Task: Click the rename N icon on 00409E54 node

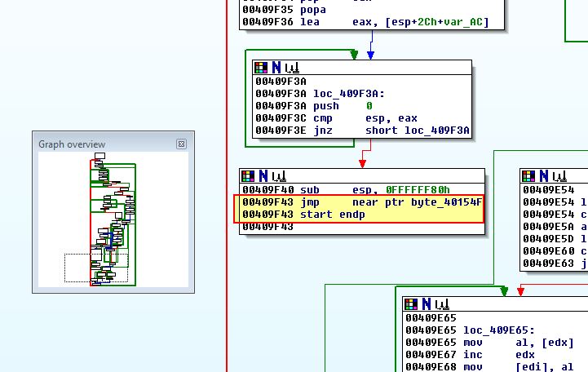Action: (x=544, y=176)
